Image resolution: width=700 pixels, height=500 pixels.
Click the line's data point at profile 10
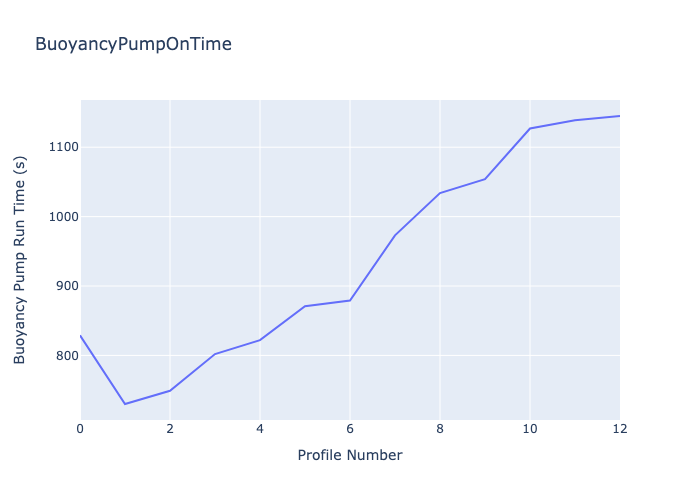(x=530, y=128)
